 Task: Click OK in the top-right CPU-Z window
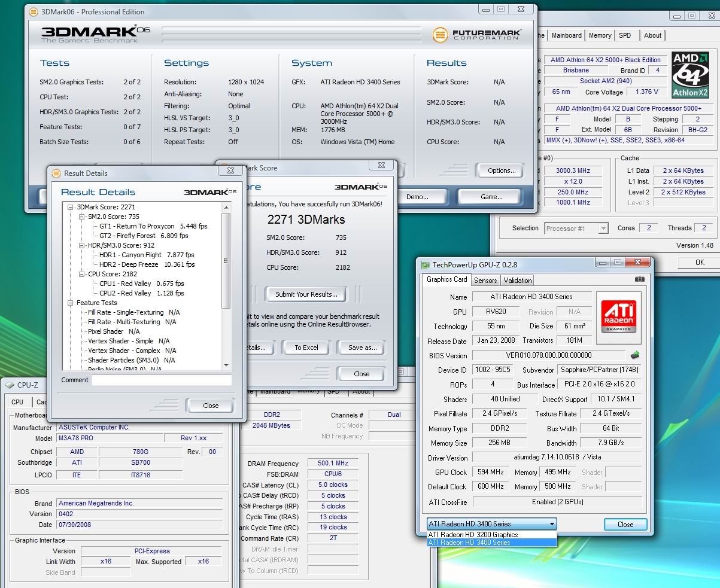point(700,263)
